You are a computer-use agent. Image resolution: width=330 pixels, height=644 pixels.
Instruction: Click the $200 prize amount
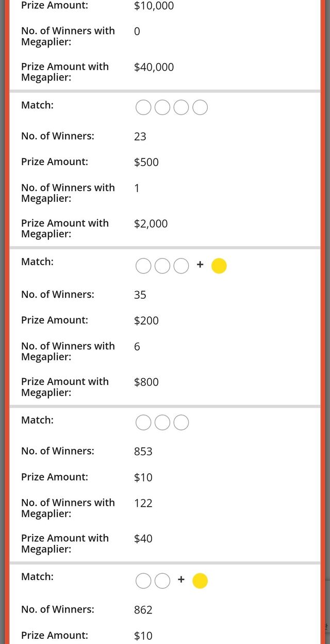pyautogui.click(x=146, y=320)
